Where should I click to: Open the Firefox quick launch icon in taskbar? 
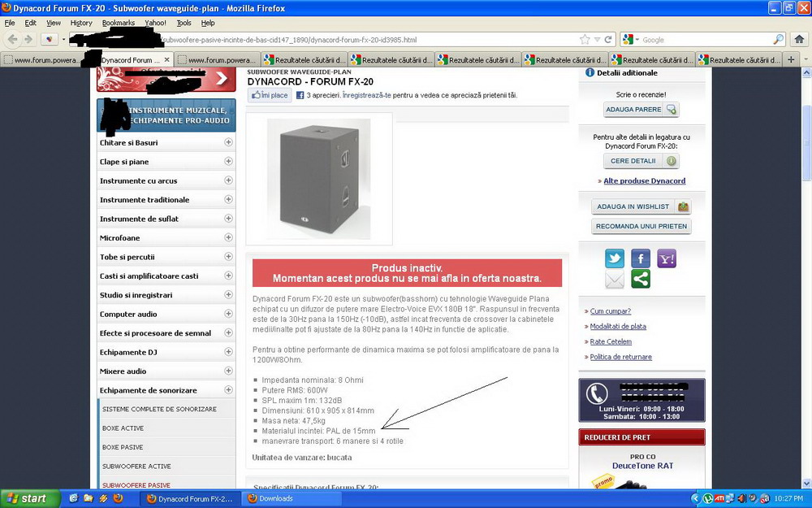pyautogui.click(x=118, y=498)
